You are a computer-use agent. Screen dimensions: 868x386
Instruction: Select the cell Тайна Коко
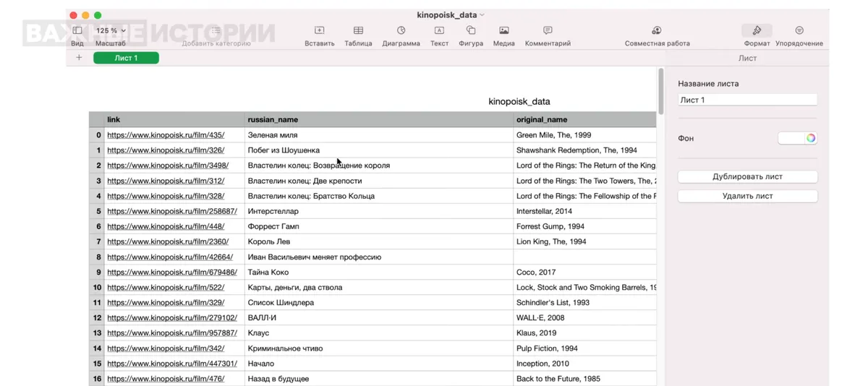click(379, 273)
